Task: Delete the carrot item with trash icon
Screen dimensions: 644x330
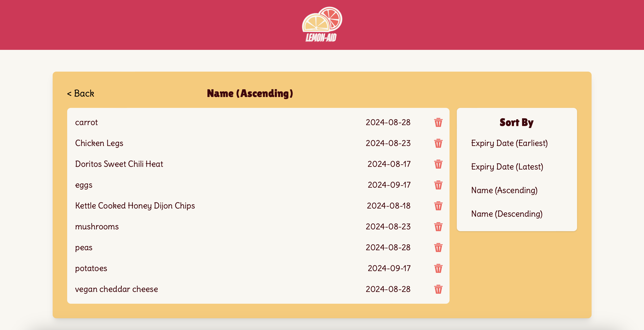Action: coord(438,123)
